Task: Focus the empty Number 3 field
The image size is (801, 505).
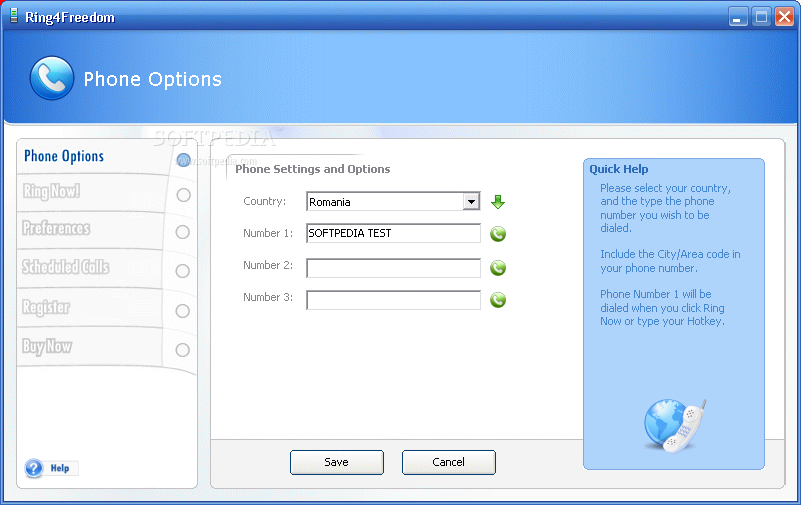Action: (x=393, y=300)
